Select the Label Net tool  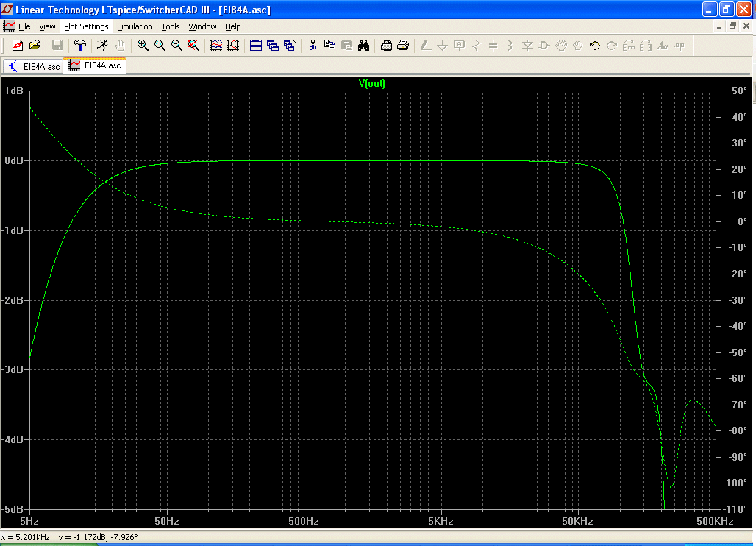[x=459, y=46]
